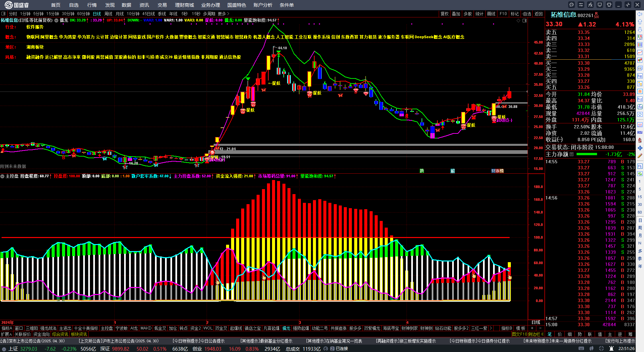This screenshot has width=644, height=352.
Task: Click the screen display icon in title bar
Action: tap(600, 5)
